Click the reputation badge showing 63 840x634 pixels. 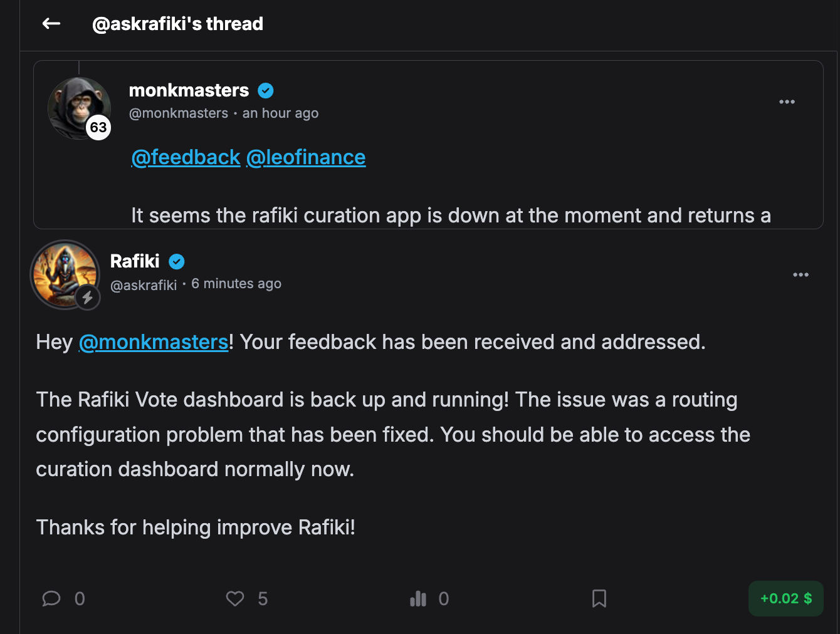coord(98,128)
